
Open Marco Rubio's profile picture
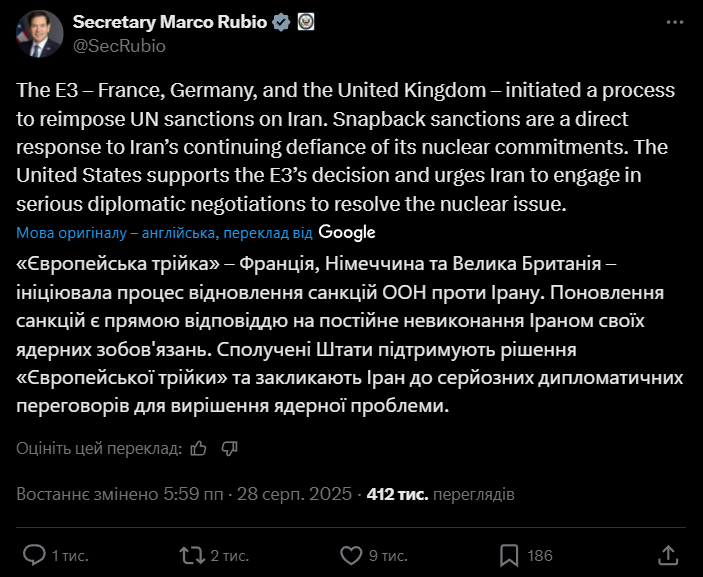(x=36, y=33)
